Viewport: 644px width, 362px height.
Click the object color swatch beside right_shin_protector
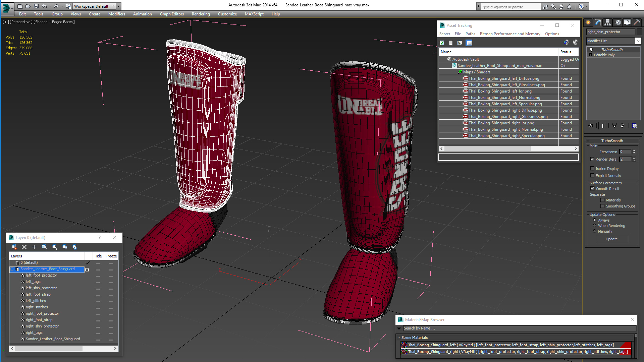point(639,32)
